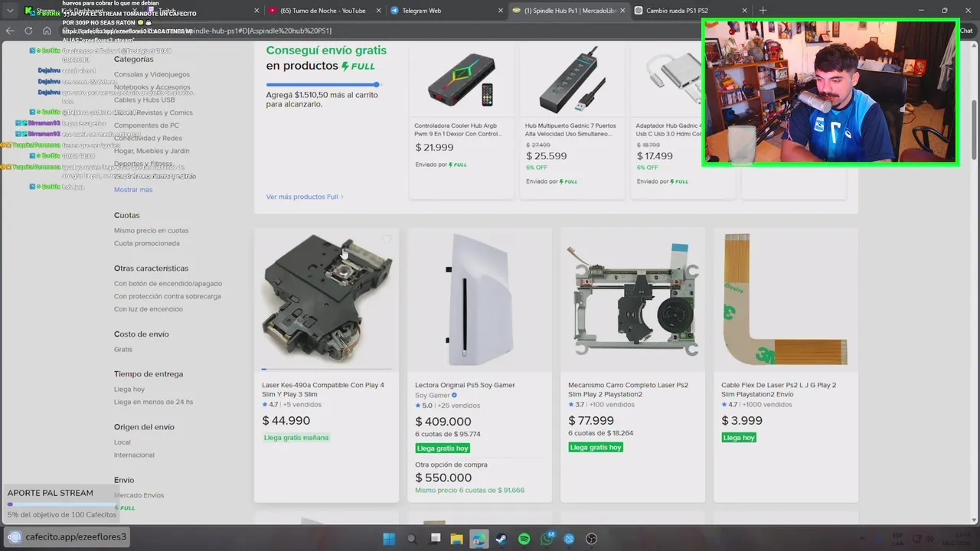Visit the Soy Gamer seller link

(433, 396)
